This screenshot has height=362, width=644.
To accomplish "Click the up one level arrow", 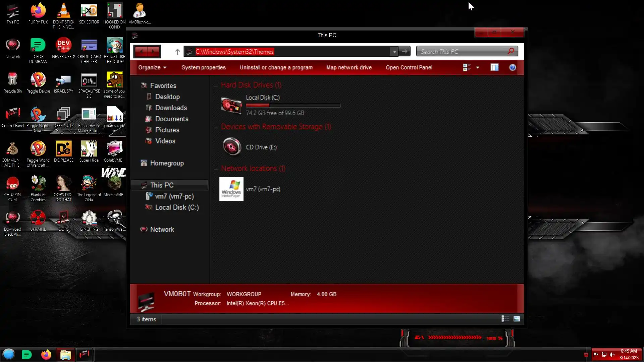I will [x=177, y=52].
